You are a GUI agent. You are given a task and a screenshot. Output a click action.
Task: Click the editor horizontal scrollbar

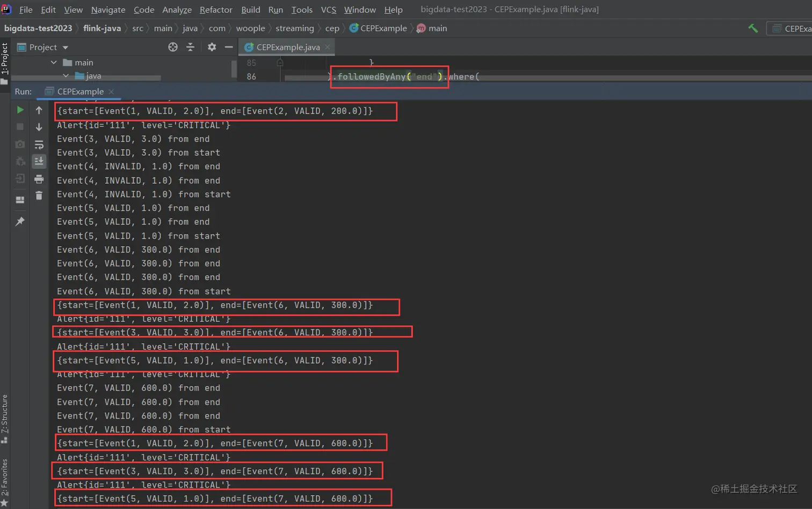coord(548,78)
